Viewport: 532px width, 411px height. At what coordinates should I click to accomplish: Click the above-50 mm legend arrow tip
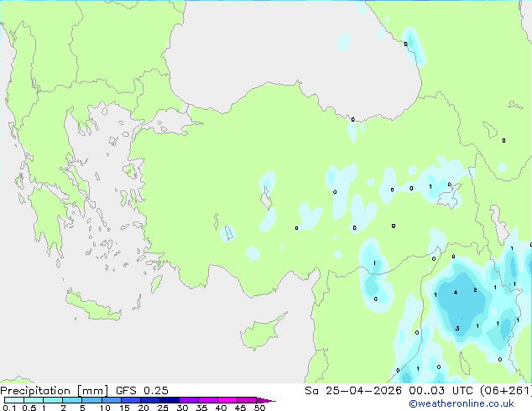click(x=266, y=400)
